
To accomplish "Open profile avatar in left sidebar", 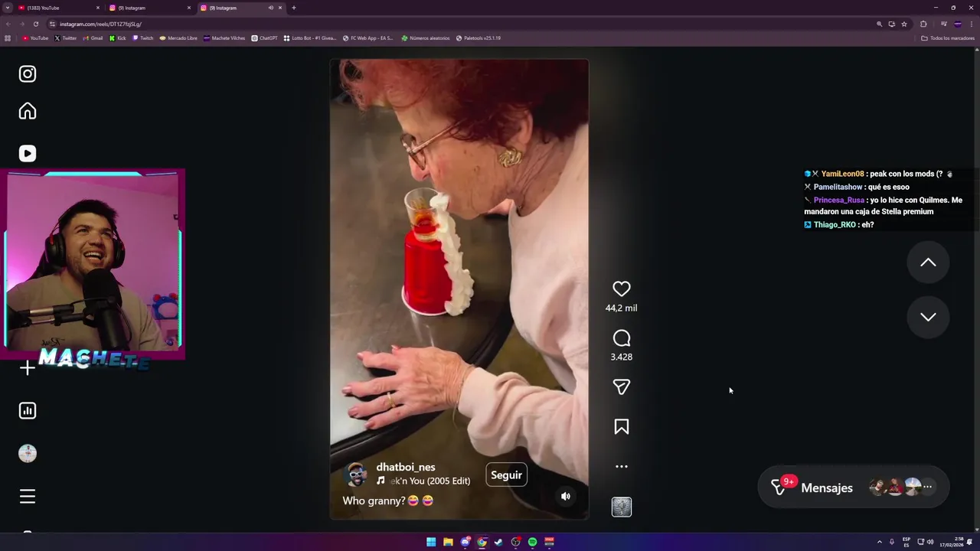I will pyautogui.click(x=28, y=454).
